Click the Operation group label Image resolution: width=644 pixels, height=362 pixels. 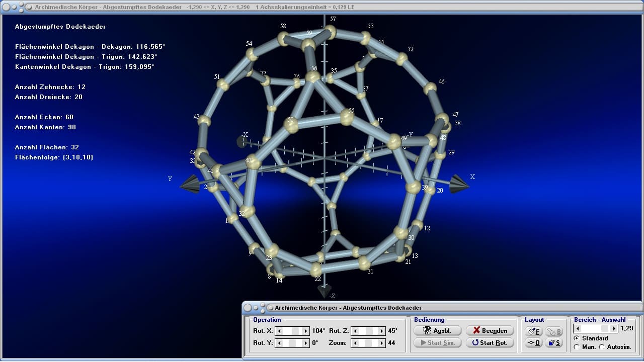267,320
